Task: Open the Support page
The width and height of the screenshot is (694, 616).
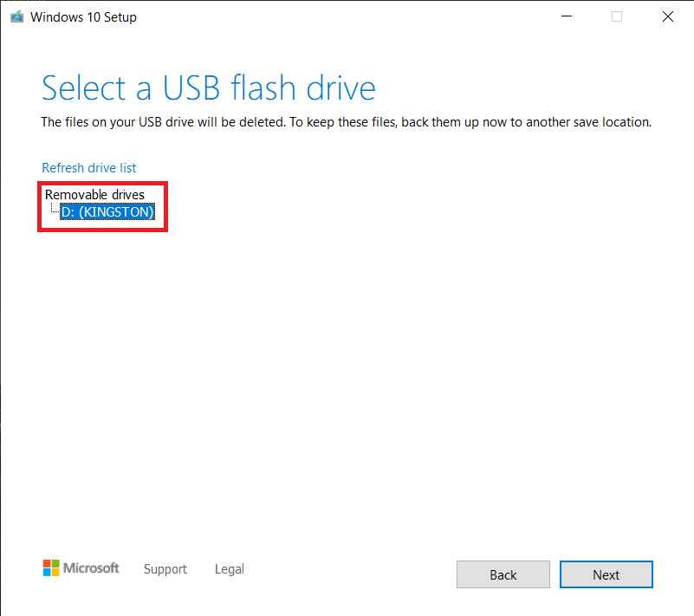Action: [165, 568]
